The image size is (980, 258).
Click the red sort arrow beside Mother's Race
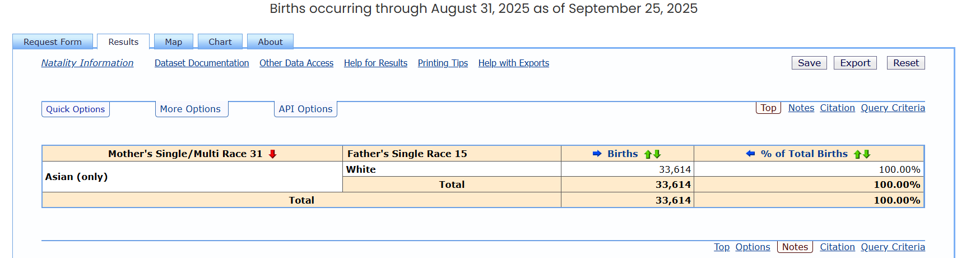(273, 154)
